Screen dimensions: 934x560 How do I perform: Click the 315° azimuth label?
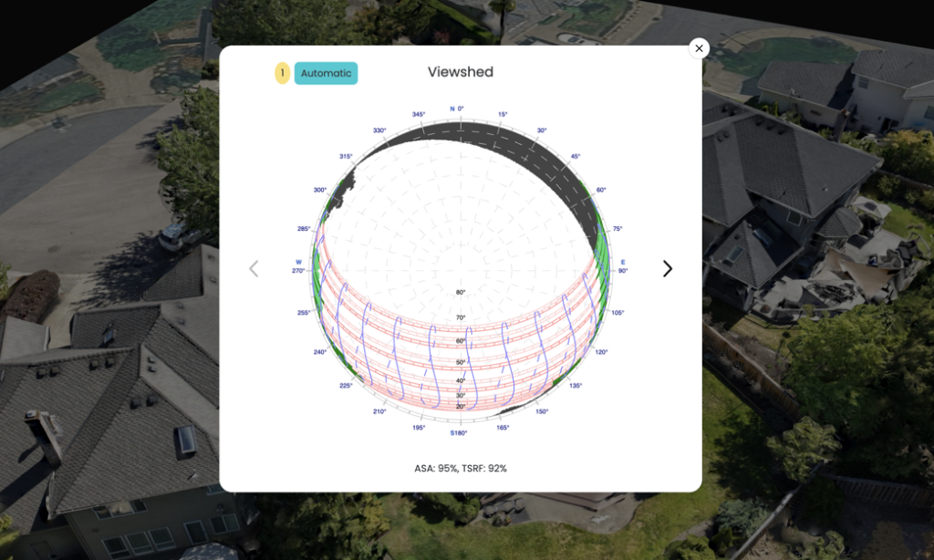pos(347,157)
